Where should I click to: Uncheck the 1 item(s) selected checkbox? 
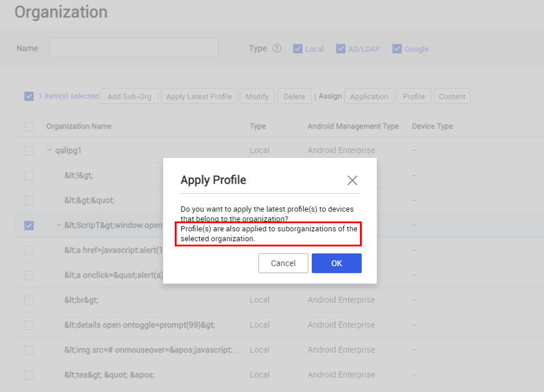point(29,96)
